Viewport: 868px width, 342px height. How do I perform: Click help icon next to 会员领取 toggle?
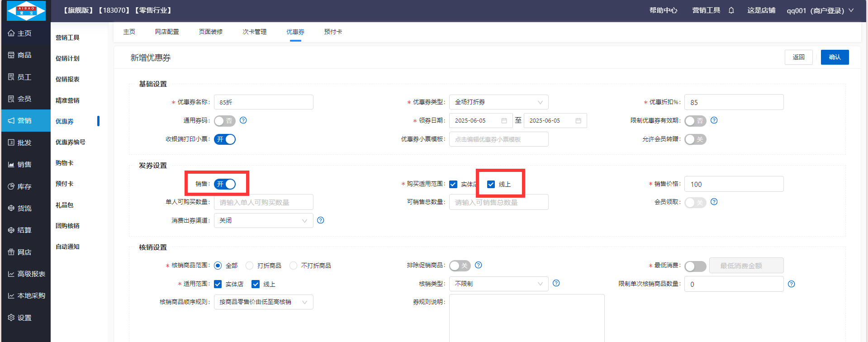point(714,202)
